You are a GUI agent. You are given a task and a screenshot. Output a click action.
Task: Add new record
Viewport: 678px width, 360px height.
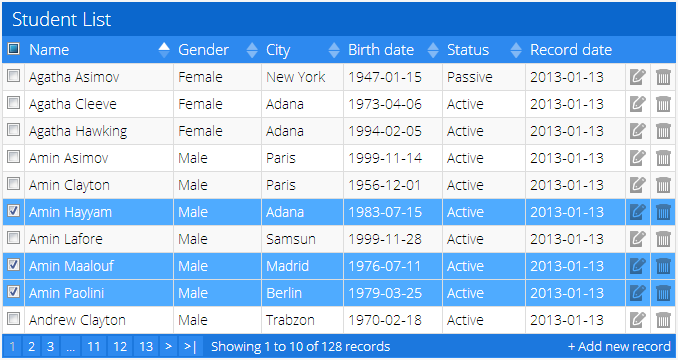point(619,347)
